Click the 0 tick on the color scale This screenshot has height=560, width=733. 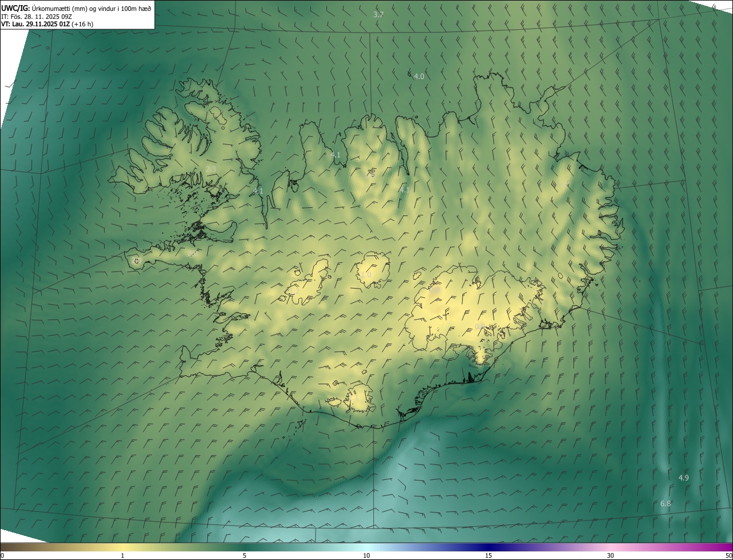[2, 555]
